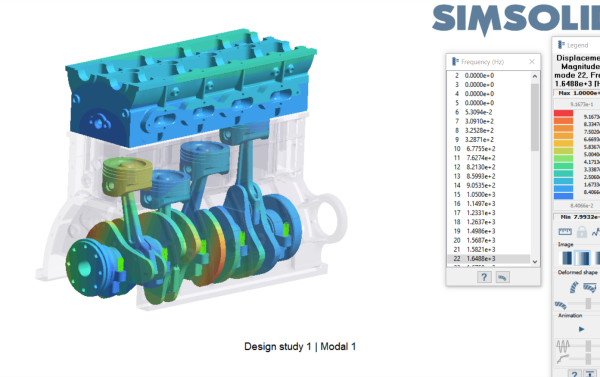Select mode 5 with frequency 0.0000e+0

click(489, 103)
